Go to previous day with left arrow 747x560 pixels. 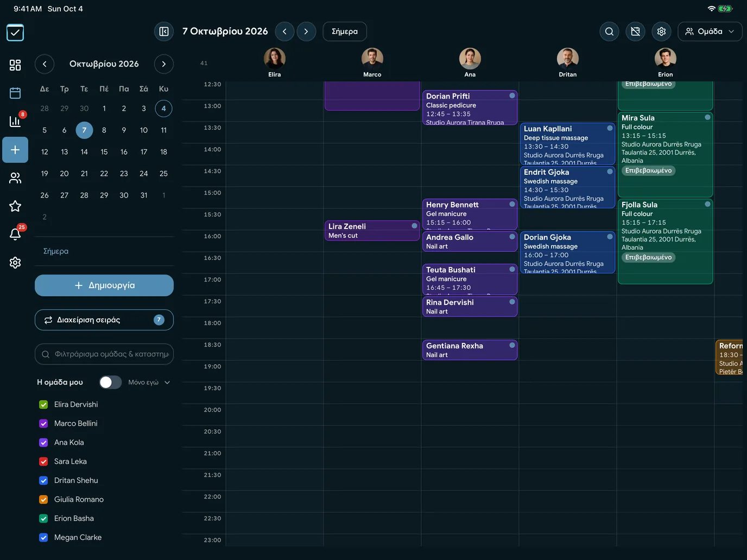tap(284, 31)
